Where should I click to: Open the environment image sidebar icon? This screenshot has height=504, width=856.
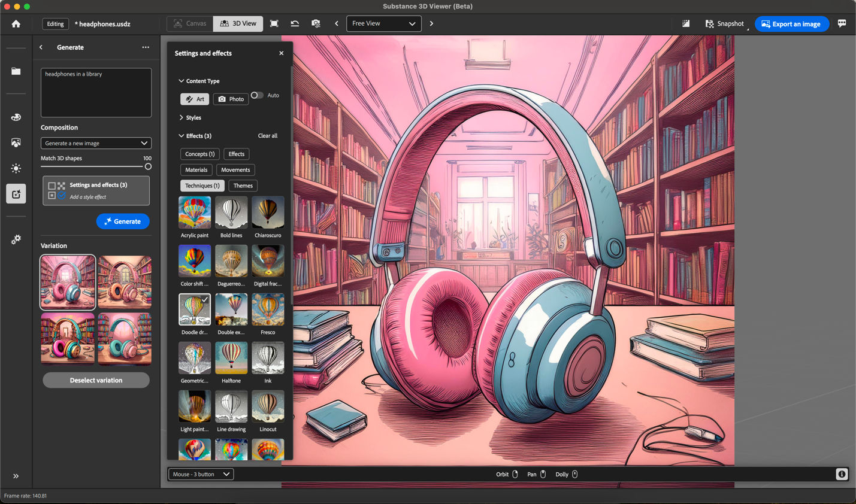click(x=16, y=142)
